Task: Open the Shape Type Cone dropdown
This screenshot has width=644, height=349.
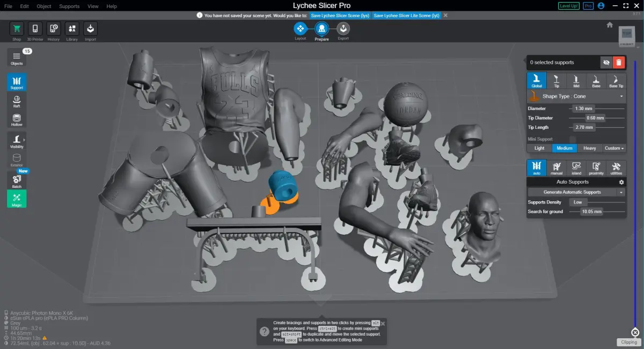Action: coord(577,96)
